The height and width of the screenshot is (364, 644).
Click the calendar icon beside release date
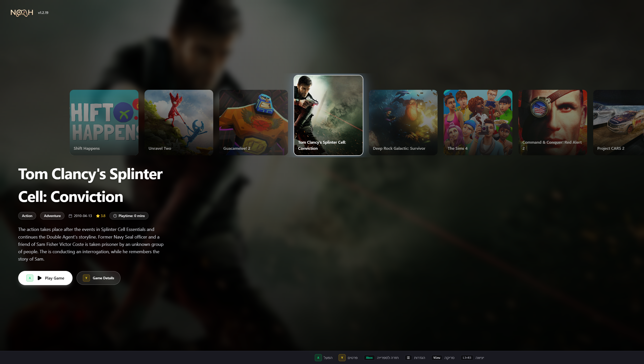coord(70,216)
